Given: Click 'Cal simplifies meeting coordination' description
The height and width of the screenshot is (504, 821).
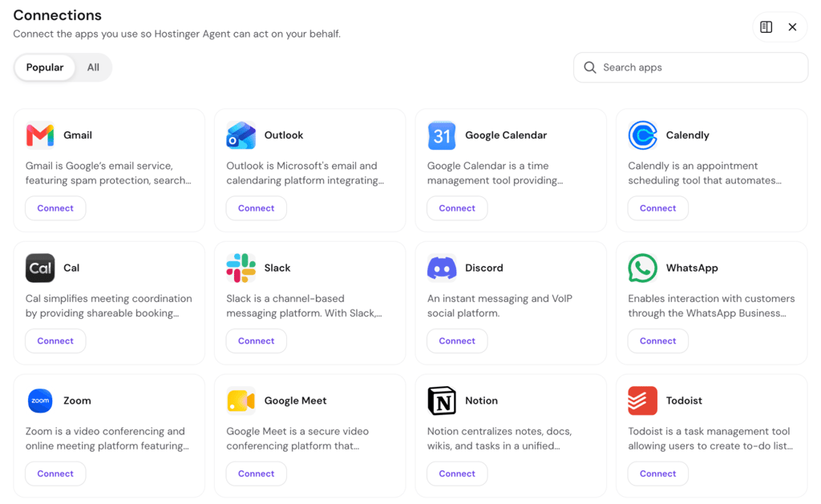Looking at the screenshot, I should (x=109, y=305).
